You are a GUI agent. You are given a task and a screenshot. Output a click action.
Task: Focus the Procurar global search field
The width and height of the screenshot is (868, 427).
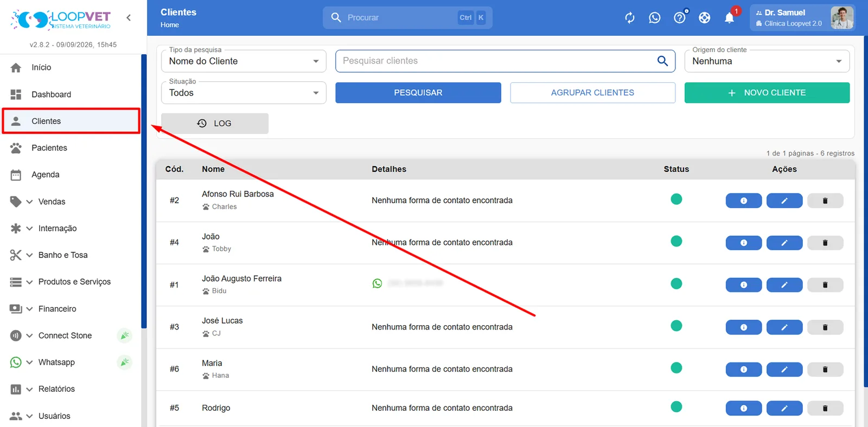click(407, 18)
